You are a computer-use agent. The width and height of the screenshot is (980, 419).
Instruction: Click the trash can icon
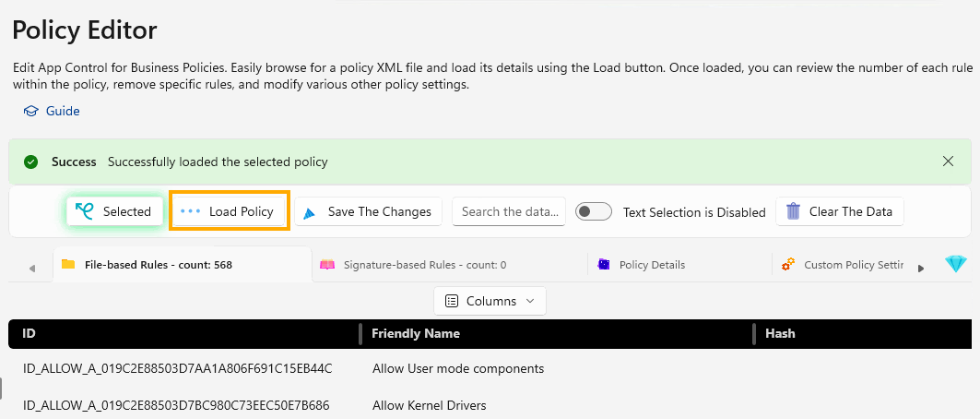tap(793, 211)
